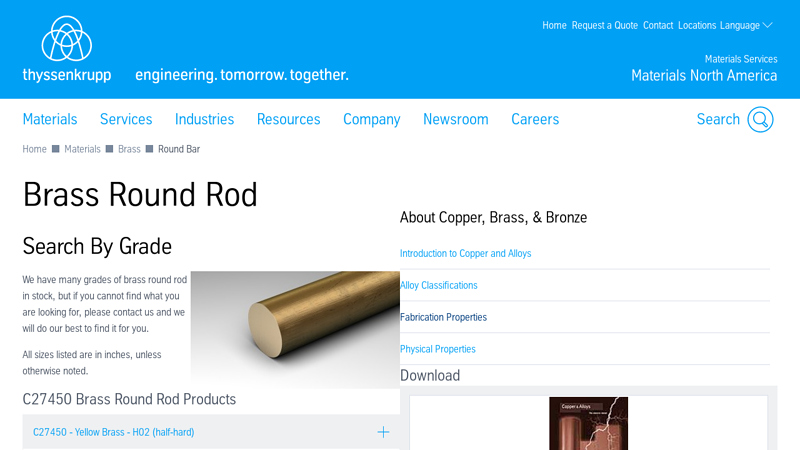Click the Search By Grade heading
This screenshot has width=800, height=450.
pos(97,246)
